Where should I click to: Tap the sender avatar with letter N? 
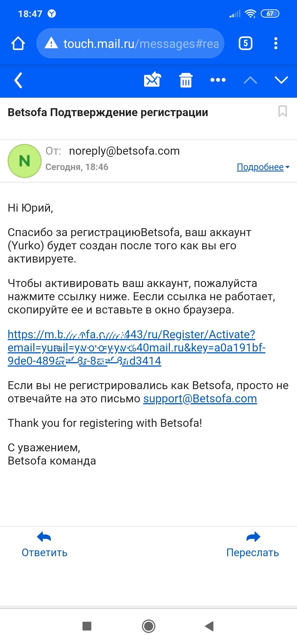(24, 161)
